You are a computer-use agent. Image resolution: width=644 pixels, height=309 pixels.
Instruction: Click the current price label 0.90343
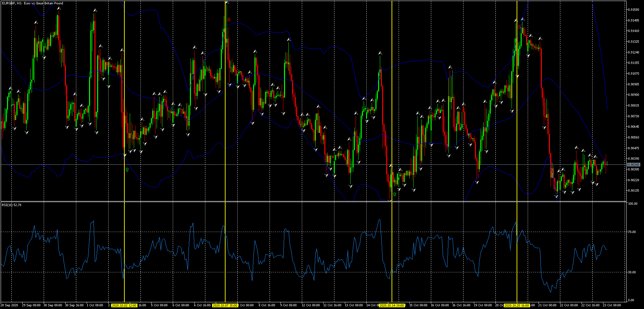point(633,164)
